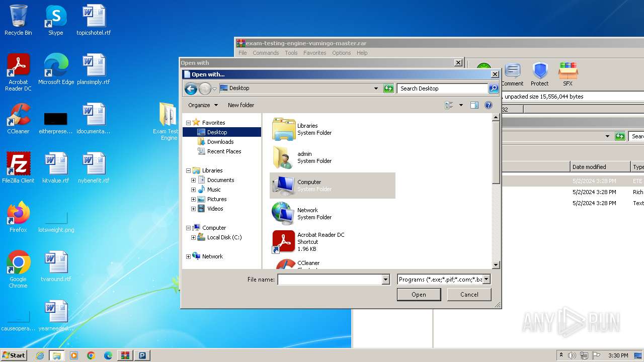Expand the Network tree node
This screenshot has height=362, width=644.
[188, 256]
